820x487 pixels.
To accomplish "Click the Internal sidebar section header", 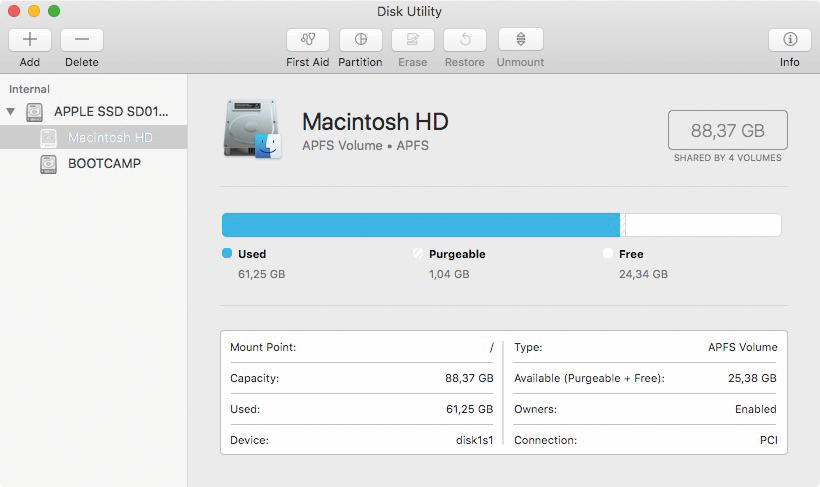I will (29, 89).
